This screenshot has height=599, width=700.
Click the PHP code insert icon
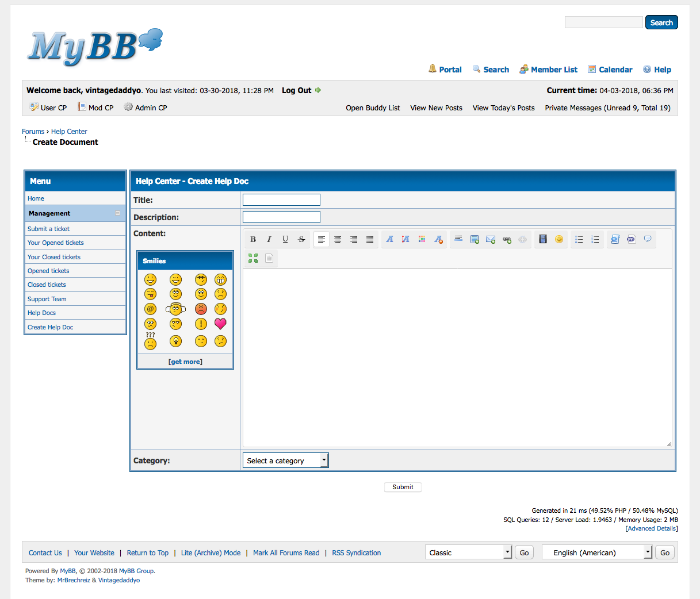631,239
